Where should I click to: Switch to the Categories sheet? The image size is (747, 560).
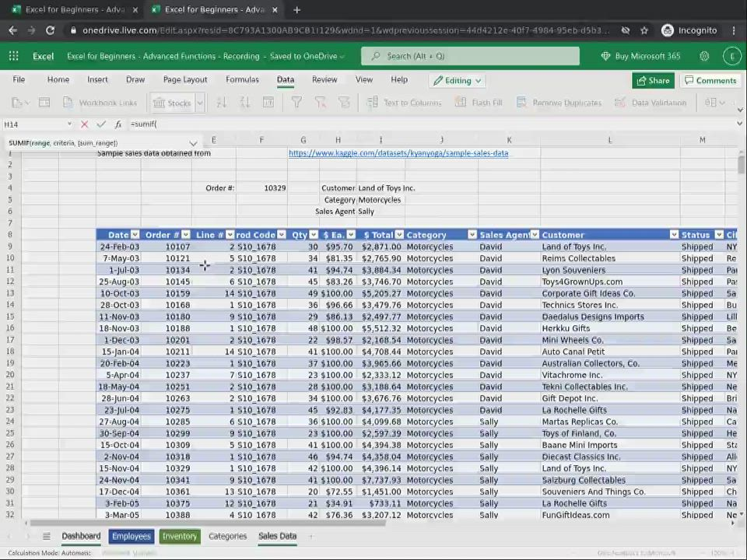[228, 536]
